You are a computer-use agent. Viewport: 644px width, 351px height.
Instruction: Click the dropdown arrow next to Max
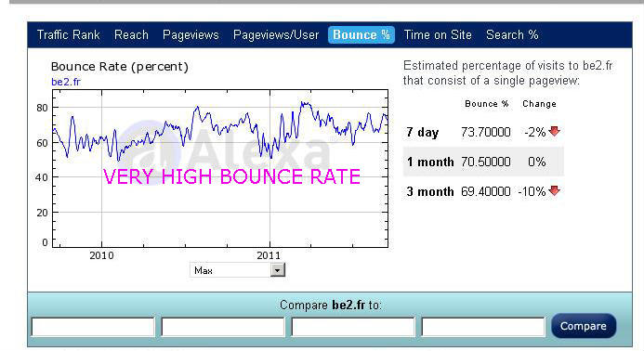[278, 270]
